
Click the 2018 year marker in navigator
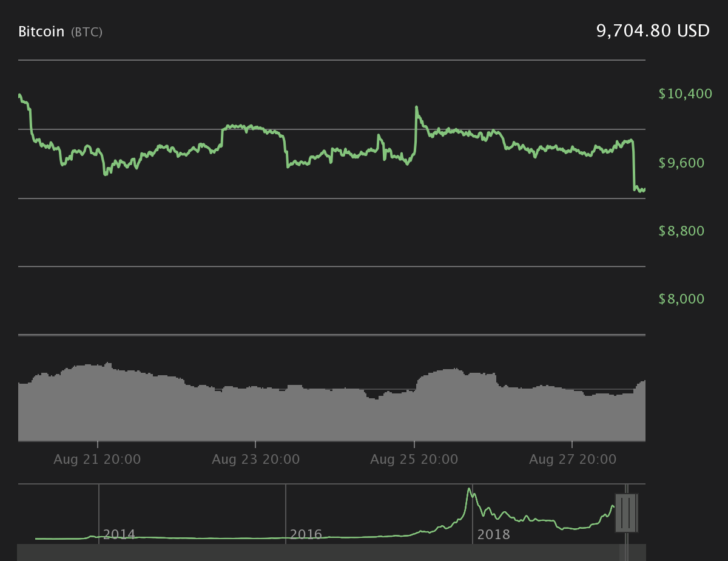point(493,535)
